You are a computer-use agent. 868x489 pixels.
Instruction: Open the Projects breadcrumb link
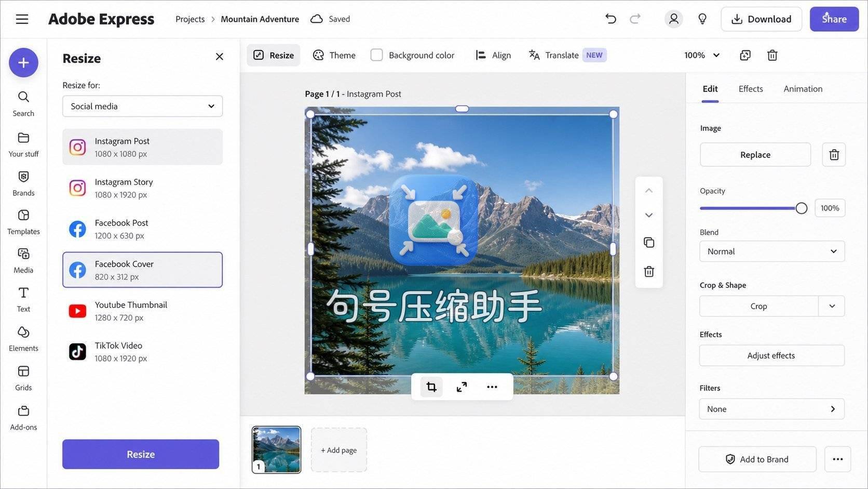pyautogui.click(x=190, y=19)
